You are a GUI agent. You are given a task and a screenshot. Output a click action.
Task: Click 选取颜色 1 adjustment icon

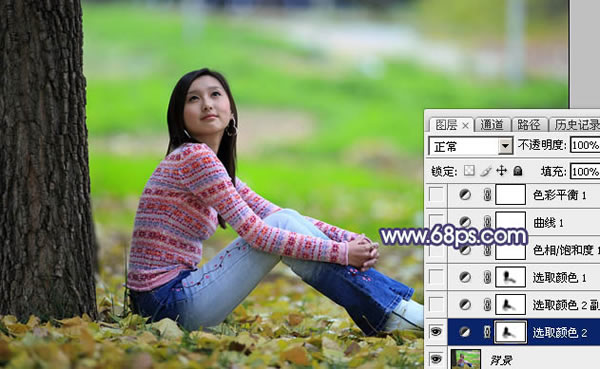pyautogui.click(x=465, y=277)
